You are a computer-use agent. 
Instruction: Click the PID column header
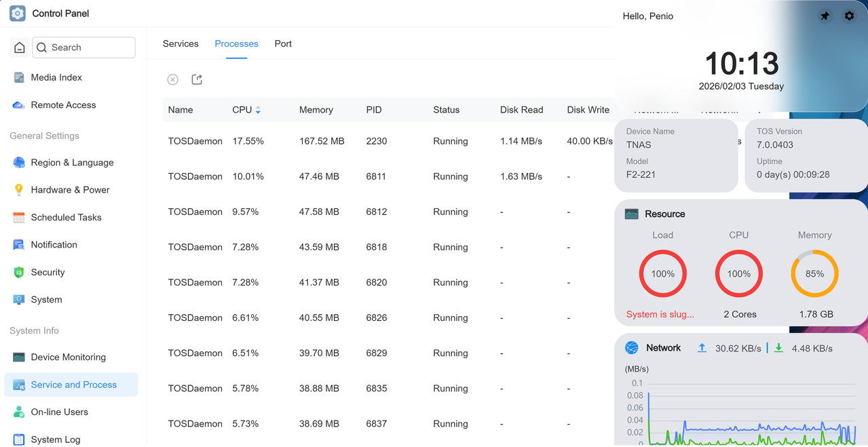[374, 110]
